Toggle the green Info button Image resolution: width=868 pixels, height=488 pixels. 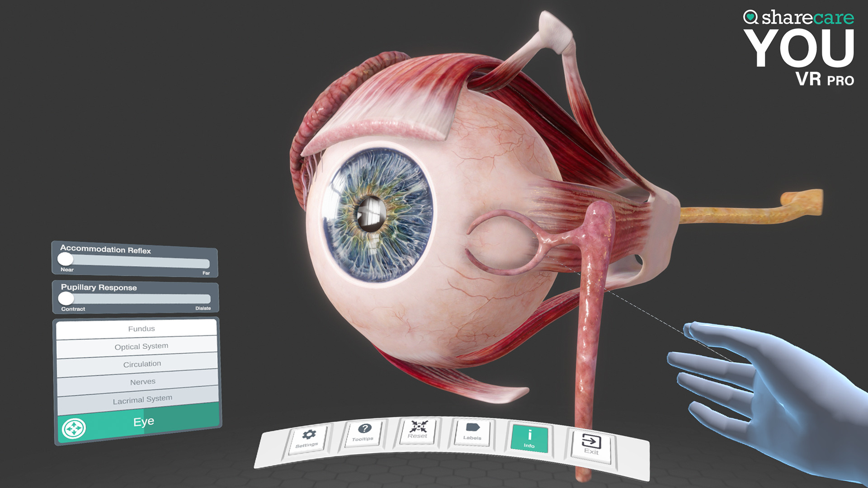point(529,438)
